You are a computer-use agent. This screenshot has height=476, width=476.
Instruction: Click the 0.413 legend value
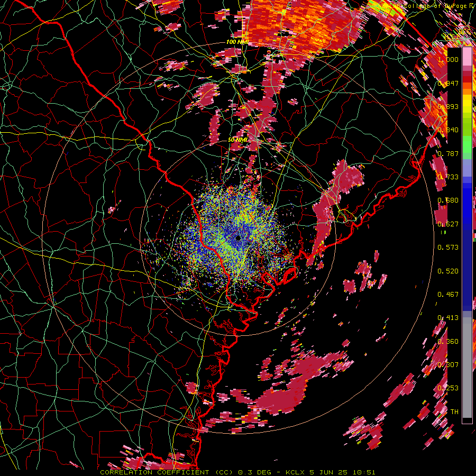448,317
